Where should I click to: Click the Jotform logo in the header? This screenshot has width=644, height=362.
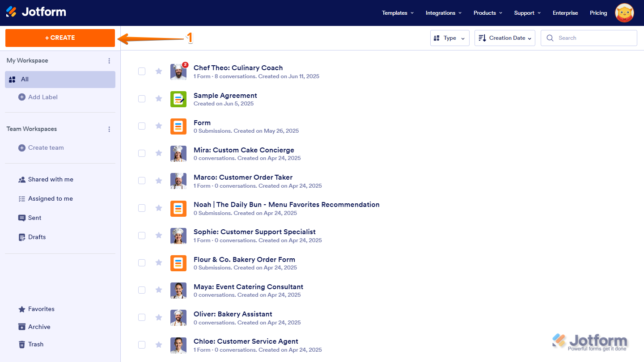36,12
